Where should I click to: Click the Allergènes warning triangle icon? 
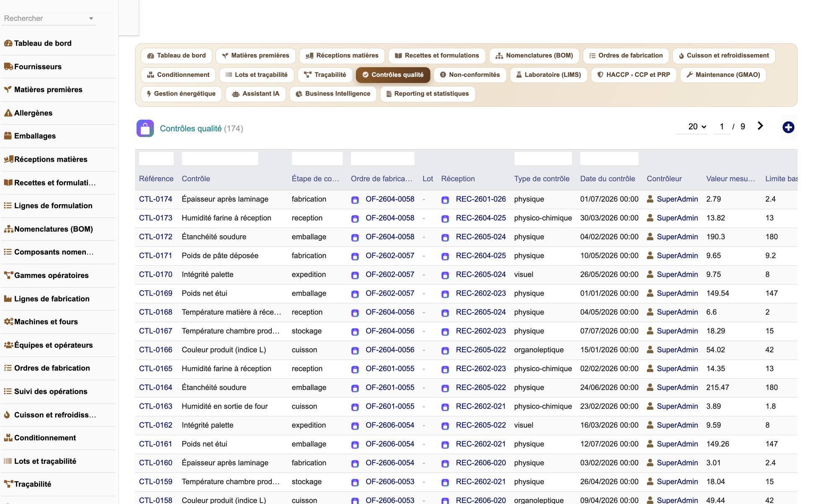click(8, 113)
